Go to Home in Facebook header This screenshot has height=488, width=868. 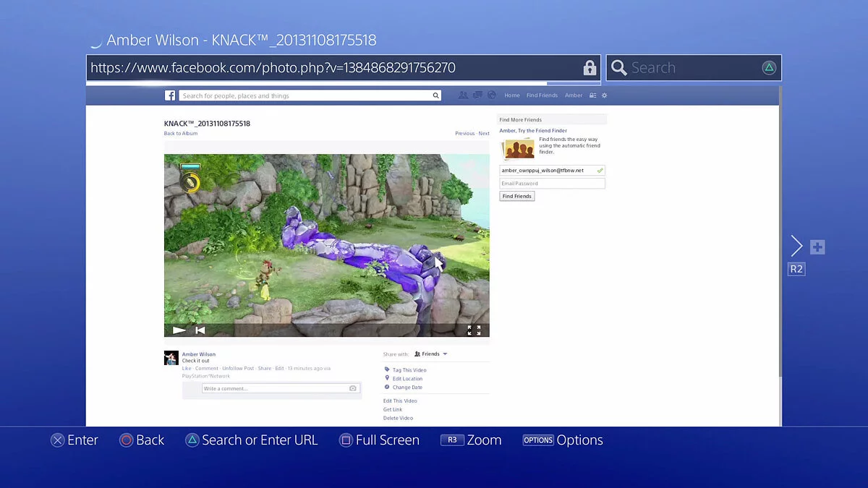(512, 95)
